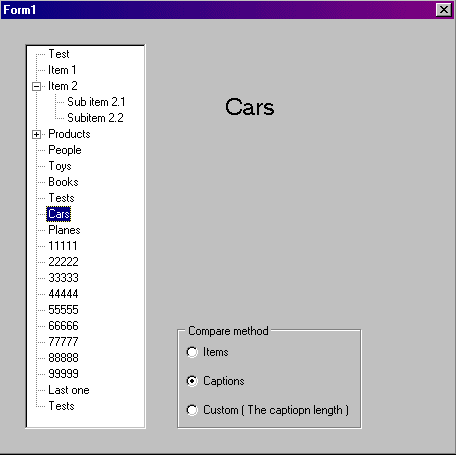The image size is (456, 455).
Task: Select the 99999 tree item
Action: [63, 374]
